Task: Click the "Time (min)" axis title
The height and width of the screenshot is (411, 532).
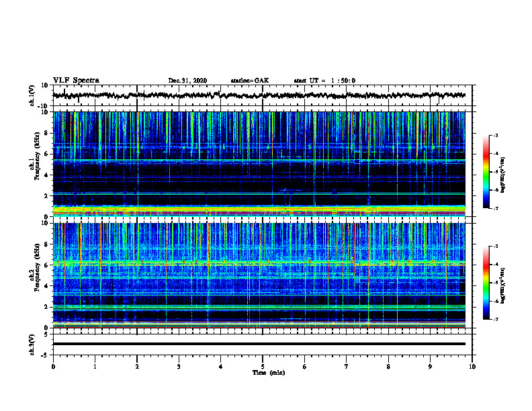Action: point(269,373)
